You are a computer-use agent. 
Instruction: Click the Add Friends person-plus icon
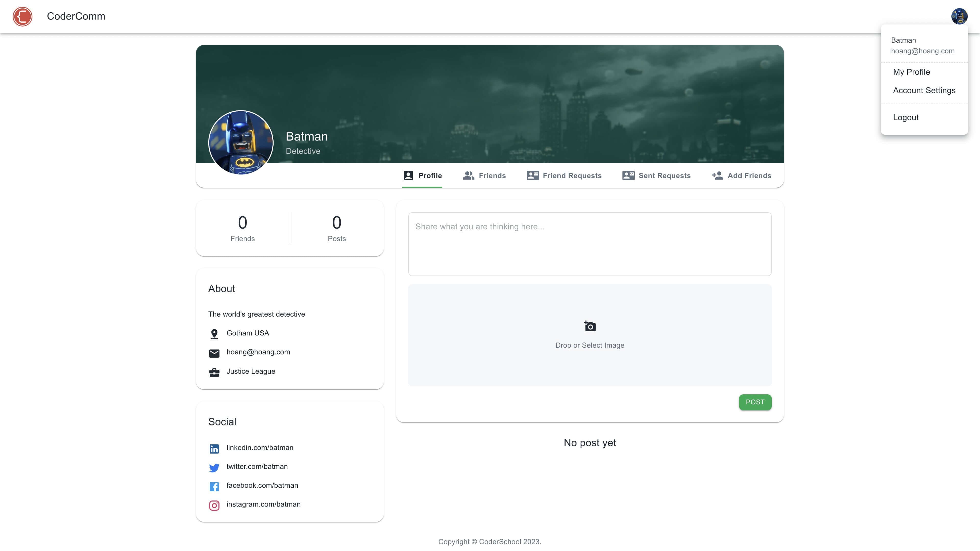(x=717, y=175)
